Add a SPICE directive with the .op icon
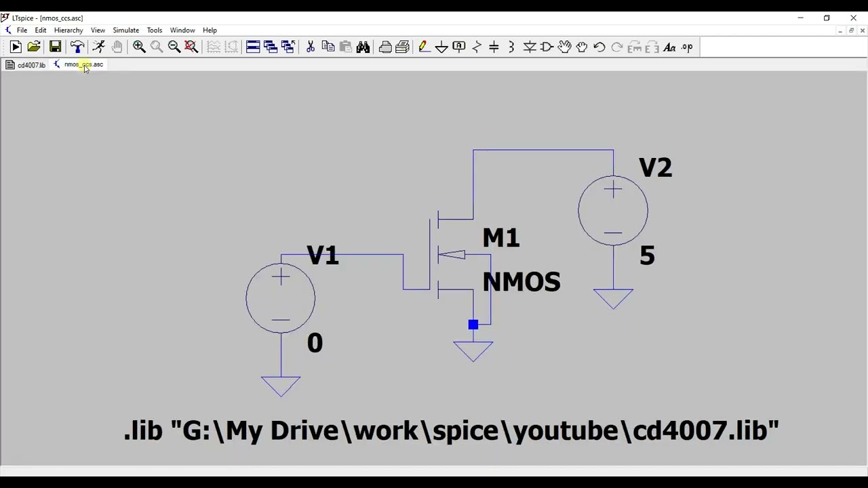 687,47
